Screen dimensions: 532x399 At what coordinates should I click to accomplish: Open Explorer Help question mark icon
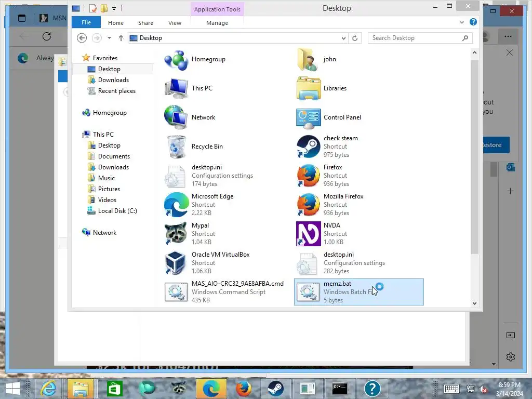pyautogui.click(x=473, y=22)
